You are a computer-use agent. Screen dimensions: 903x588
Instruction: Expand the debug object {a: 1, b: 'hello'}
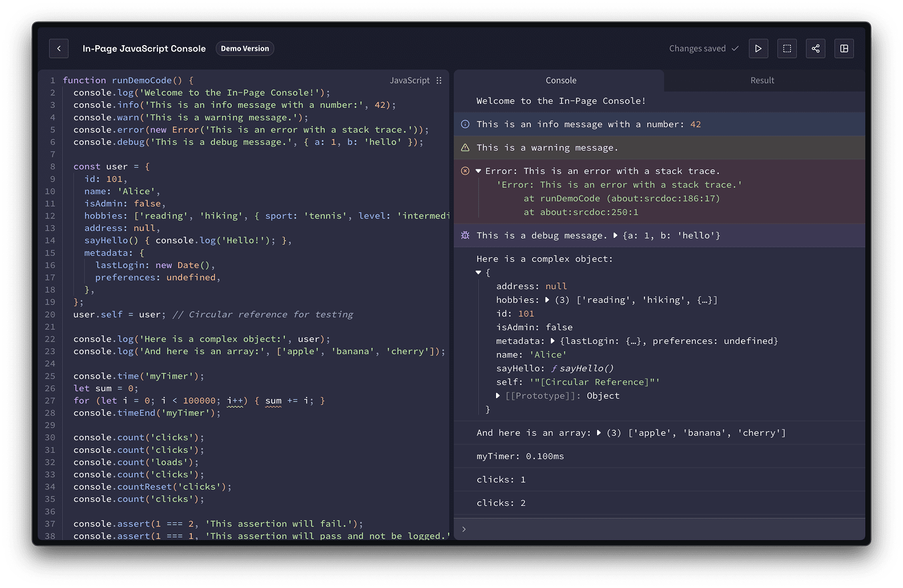[615, 236]
